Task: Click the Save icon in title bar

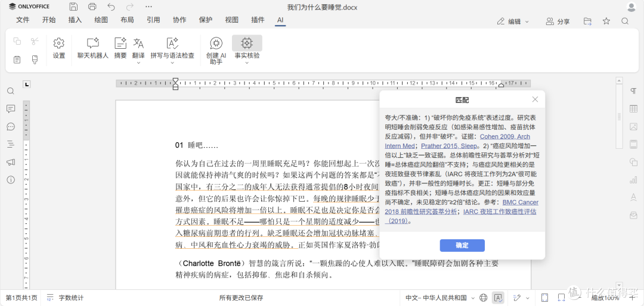Action: tap(73, 7)
